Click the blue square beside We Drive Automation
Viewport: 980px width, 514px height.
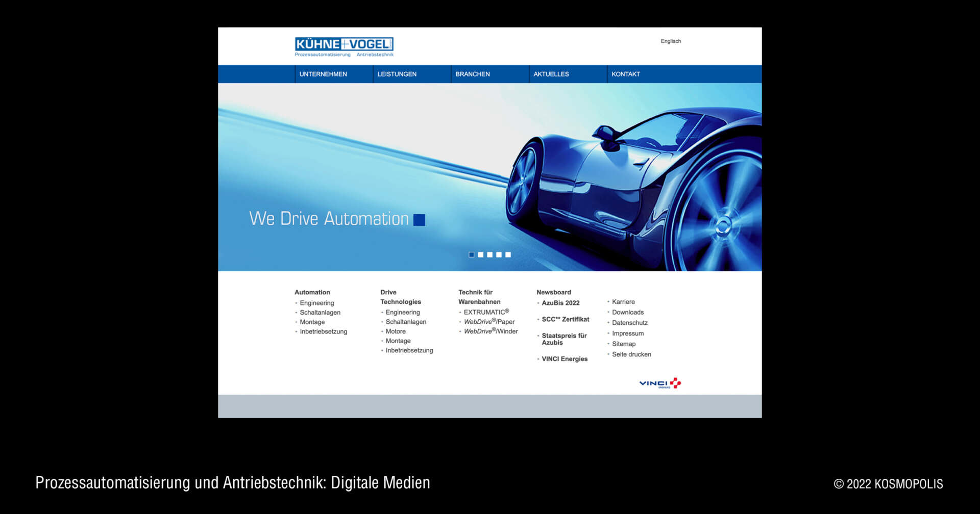[419, 220]
